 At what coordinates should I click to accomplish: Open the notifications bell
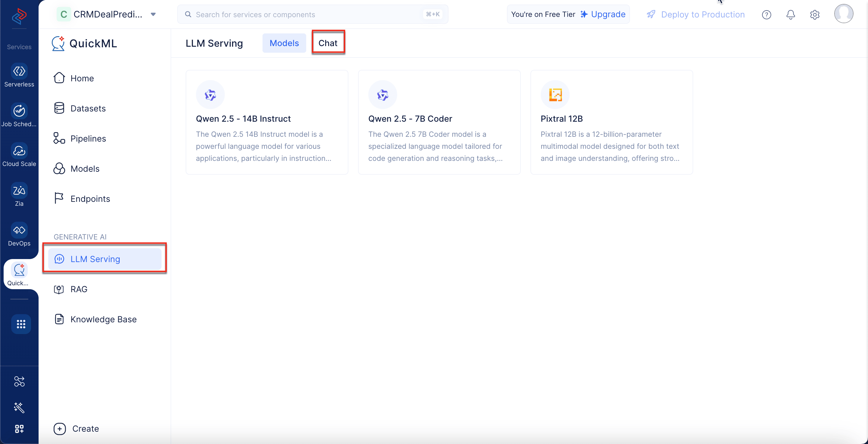791,14
